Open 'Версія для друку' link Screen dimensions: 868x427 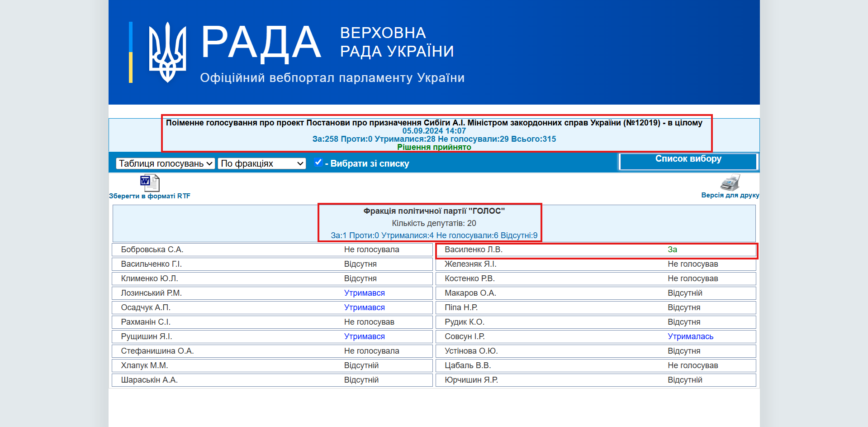[x=730, y=195]
